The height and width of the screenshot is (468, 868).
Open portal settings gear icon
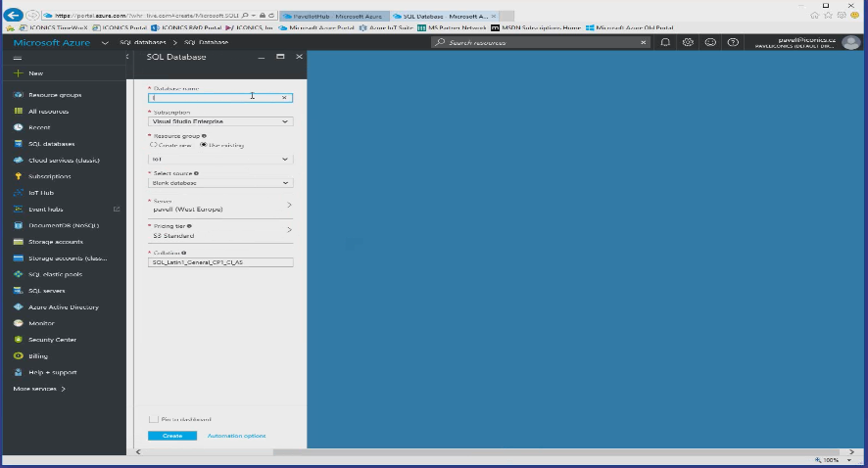(x=688, y=43)
